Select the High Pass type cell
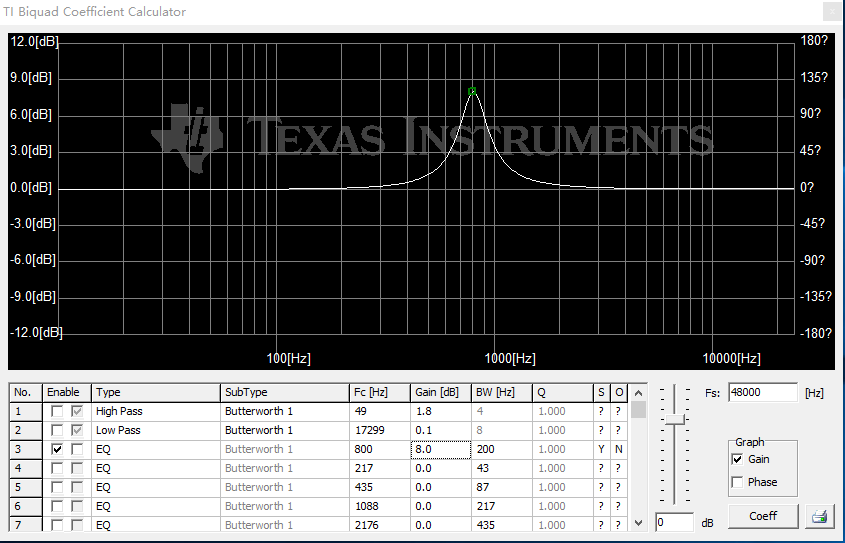The width and height of the screenshot is (845, 543). tap(156, 412)
